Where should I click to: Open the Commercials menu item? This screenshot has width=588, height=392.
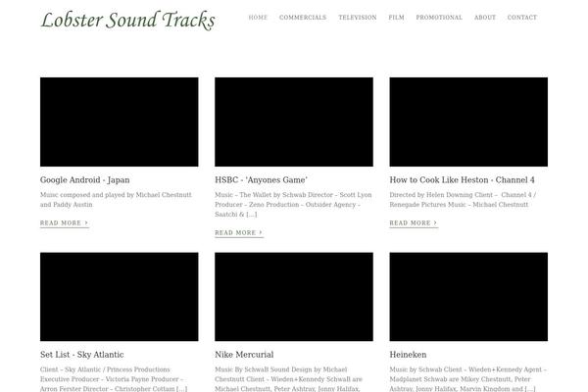coord(303,18)
